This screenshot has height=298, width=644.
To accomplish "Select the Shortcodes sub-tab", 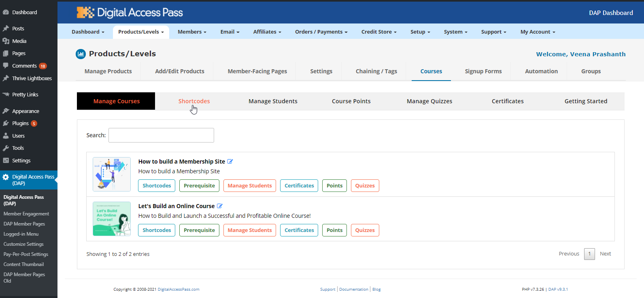I will click(194, 101).
